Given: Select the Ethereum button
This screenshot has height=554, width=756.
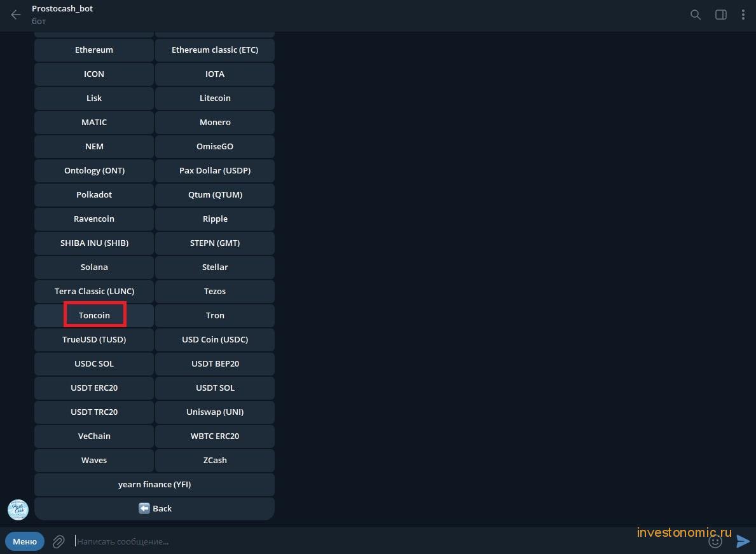Looking at the screenshot, I should click(94, 50).
